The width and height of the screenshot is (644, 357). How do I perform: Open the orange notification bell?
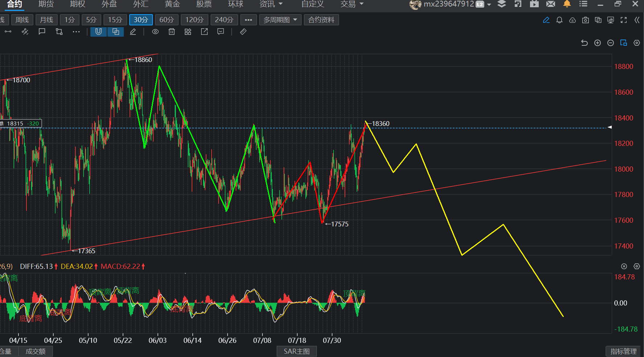(567, 4)
